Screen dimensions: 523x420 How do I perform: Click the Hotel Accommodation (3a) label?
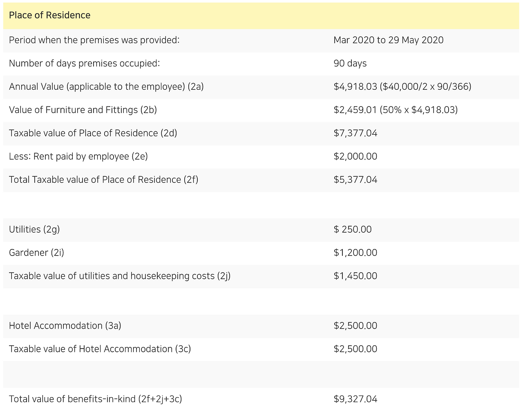tap(65, 326)
